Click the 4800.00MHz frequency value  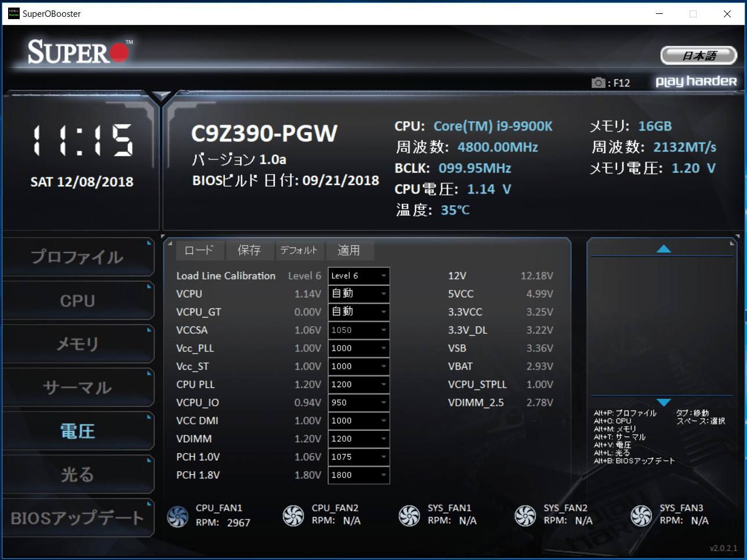[498, 147]
